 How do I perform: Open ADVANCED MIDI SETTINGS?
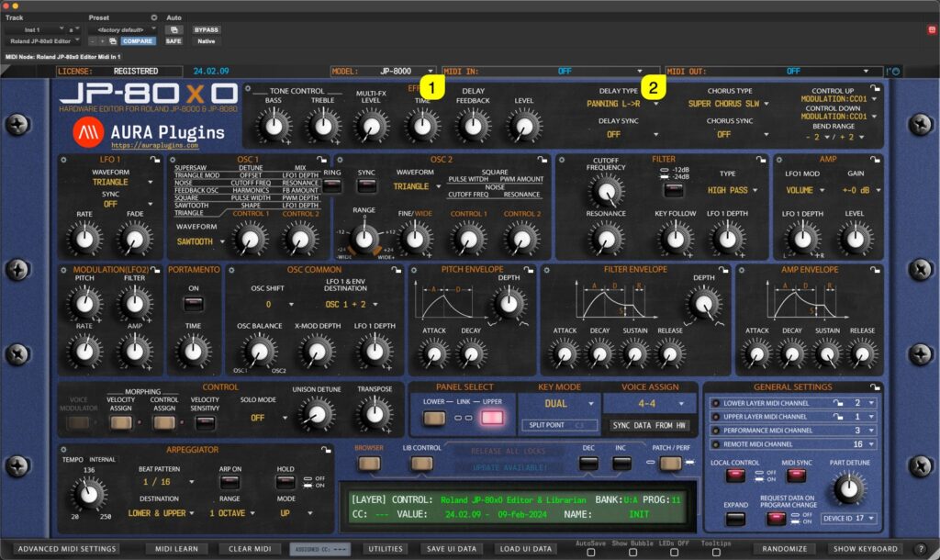point(67,549)
